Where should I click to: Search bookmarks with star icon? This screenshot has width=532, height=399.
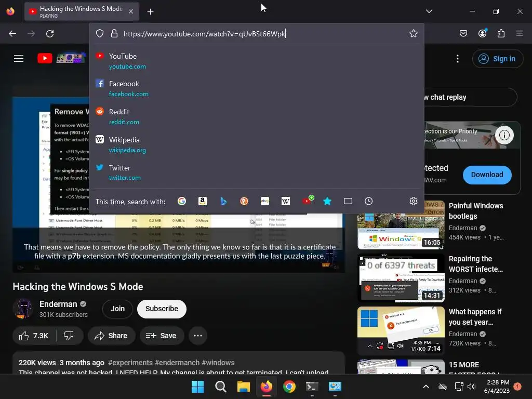pos(327,201)
